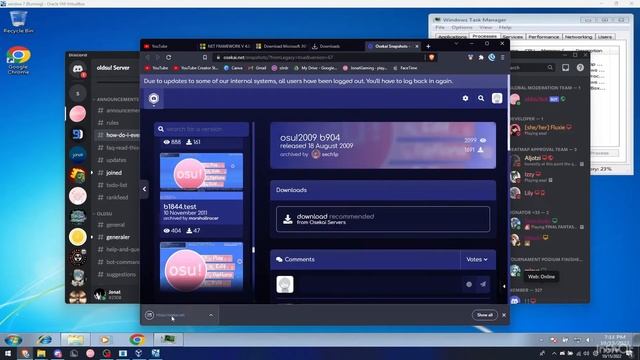Open the browser hamburger menu
The height and width of the screenshot is (360, 640).
pyautogui.click(x=502, y=58)
